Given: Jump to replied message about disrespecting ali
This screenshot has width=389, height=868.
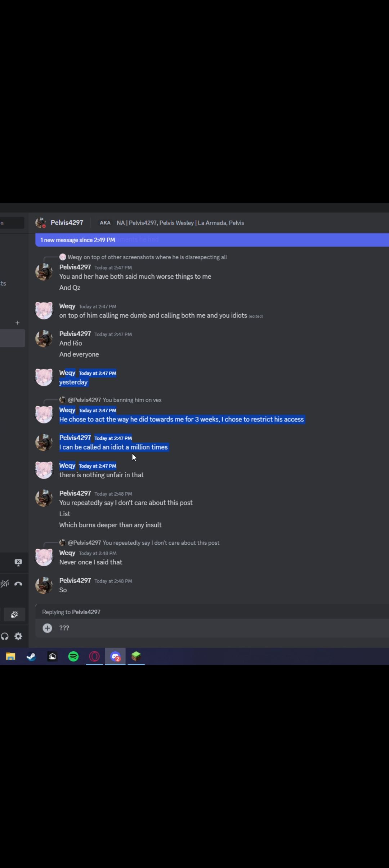Looking at the screenshot, I should pyautogui.click(x=155, y=257).
